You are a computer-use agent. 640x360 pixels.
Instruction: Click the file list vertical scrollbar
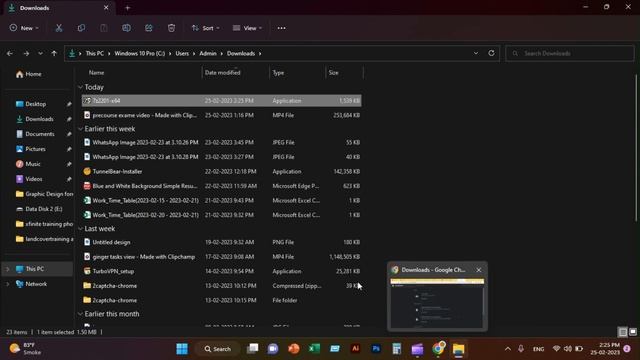(636, 149)
